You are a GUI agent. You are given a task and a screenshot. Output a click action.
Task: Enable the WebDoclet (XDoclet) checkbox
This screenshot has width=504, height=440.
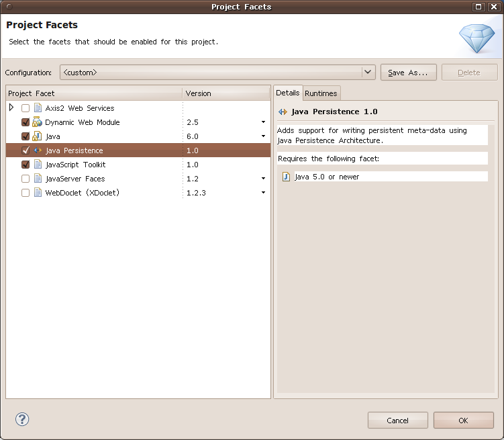[26, 193]
